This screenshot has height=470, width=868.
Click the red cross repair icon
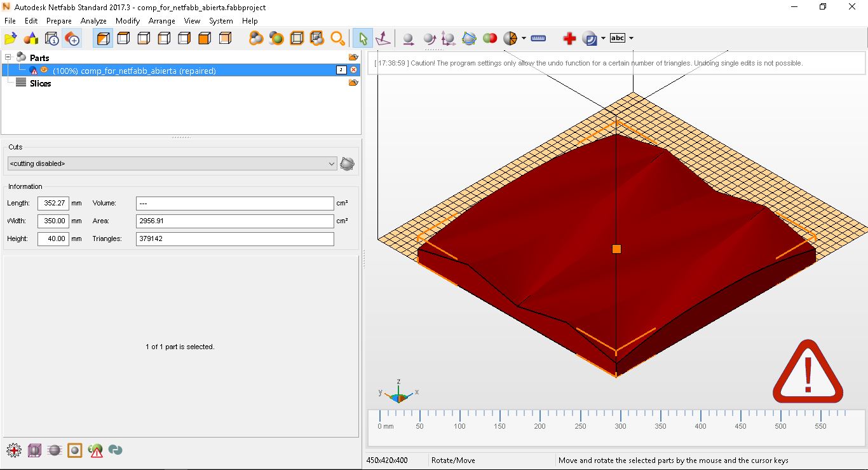pyautogui.click(x=569, y=39)
